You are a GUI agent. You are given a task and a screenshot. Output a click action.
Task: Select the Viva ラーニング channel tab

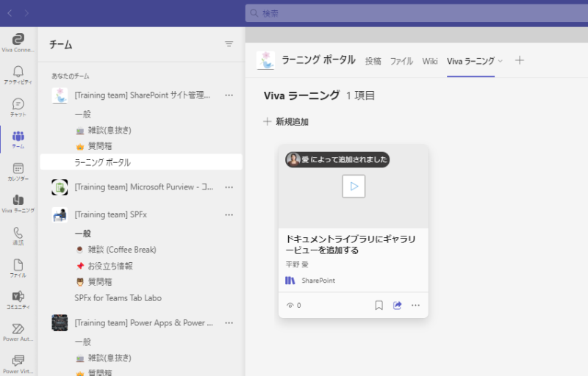(470, 61)
